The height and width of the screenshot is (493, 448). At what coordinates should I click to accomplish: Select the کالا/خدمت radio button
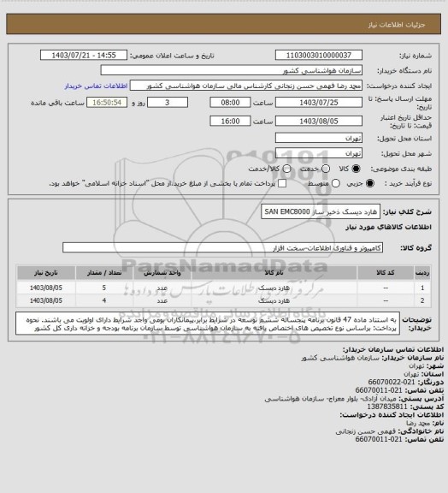[286, 169]
